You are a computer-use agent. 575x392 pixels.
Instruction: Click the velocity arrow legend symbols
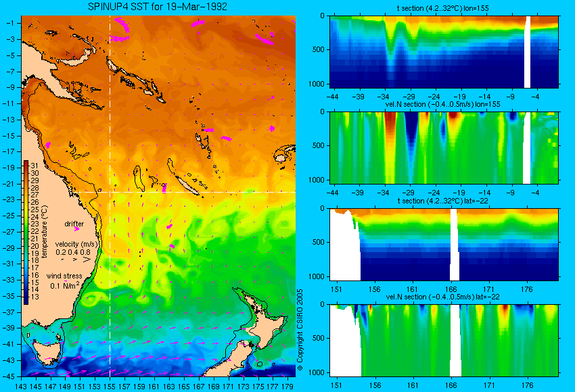tap(76, 260)
